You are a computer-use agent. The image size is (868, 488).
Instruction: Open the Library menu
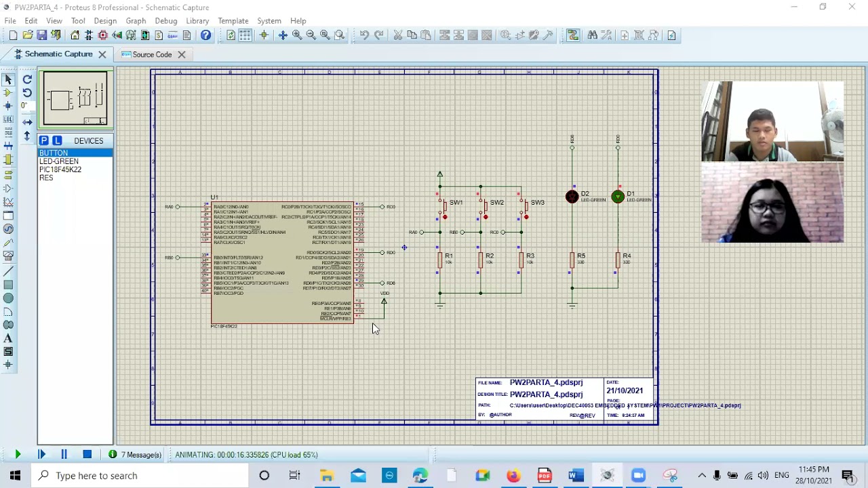tap(197, 21)
